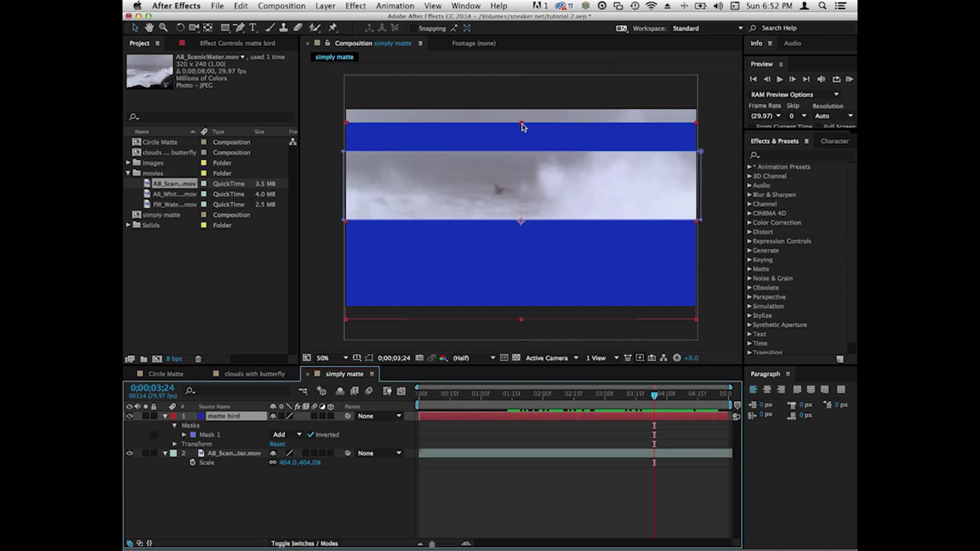
Task: Select the Clone Stamp tool
Action: [x=283, y=28]
